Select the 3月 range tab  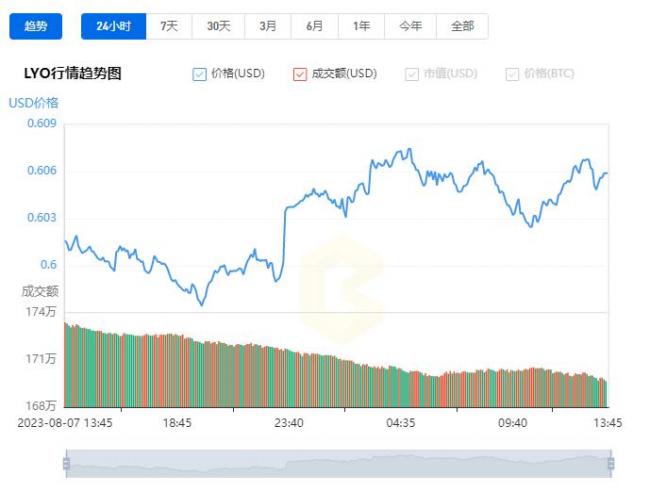(x=268, y=27)
